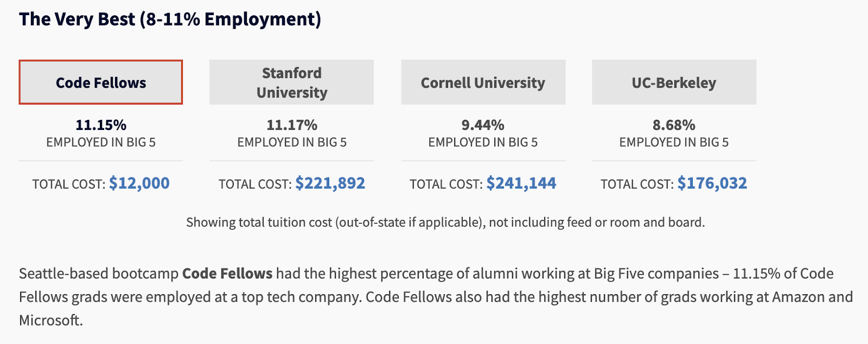
Task: Click the 8.68% employment figure
Action: 674,125
